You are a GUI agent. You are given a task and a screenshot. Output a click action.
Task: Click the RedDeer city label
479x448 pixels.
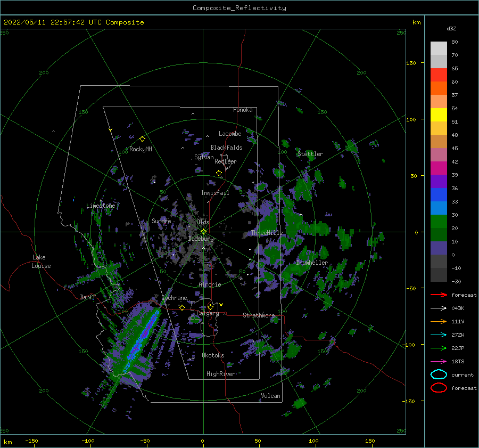226,161
